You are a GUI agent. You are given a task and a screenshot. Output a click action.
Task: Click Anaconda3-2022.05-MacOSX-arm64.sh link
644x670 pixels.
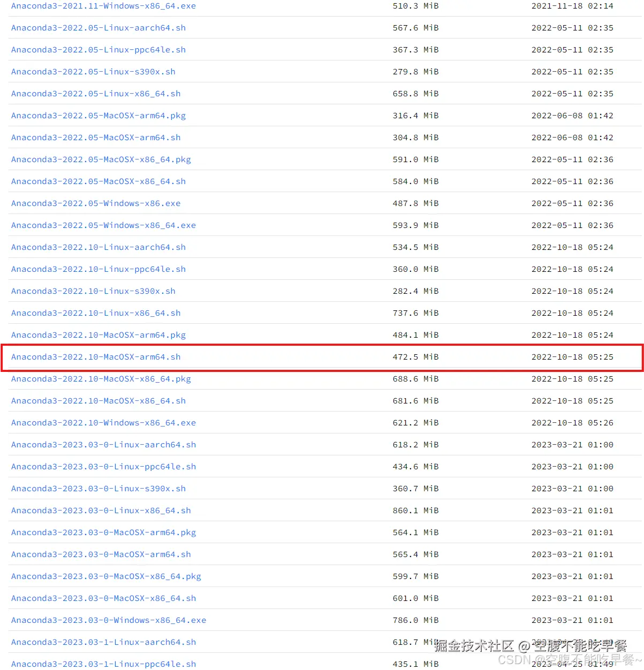[96, 138]
